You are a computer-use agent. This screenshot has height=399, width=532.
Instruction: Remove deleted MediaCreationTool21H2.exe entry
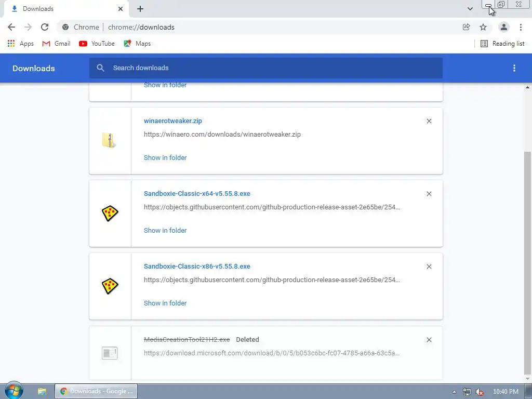429,340
